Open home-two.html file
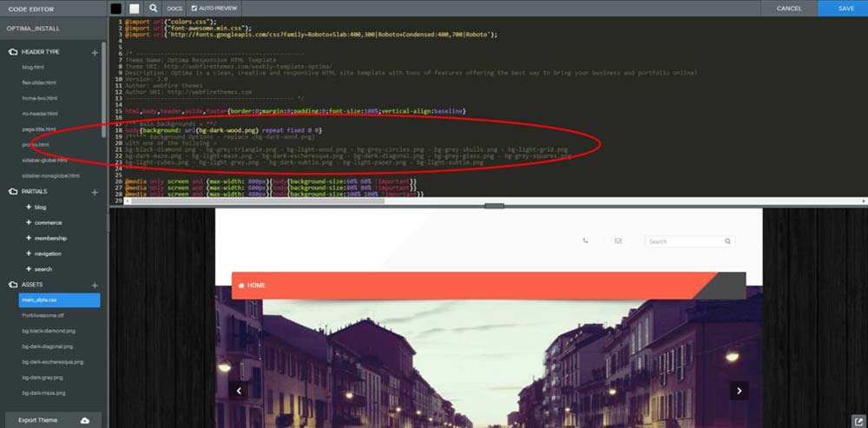This screenshot has height=428, width=868. click(39, 98)
